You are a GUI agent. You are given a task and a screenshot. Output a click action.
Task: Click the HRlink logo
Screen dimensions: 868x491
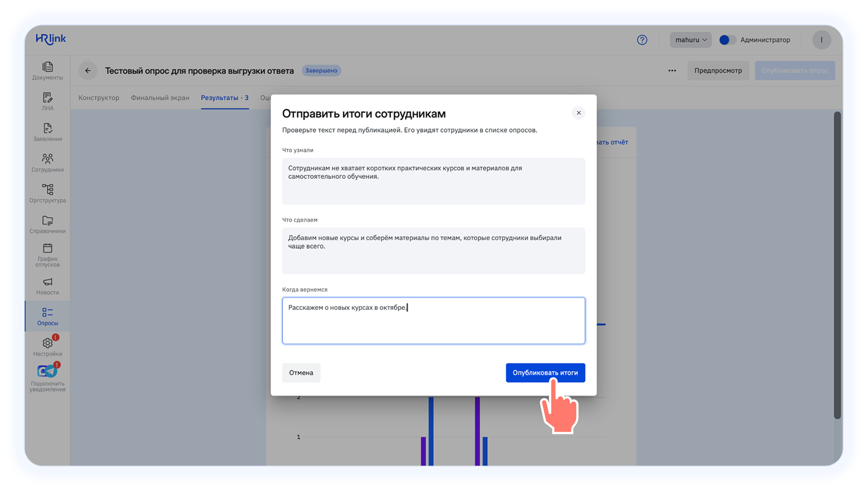[51, 39]
